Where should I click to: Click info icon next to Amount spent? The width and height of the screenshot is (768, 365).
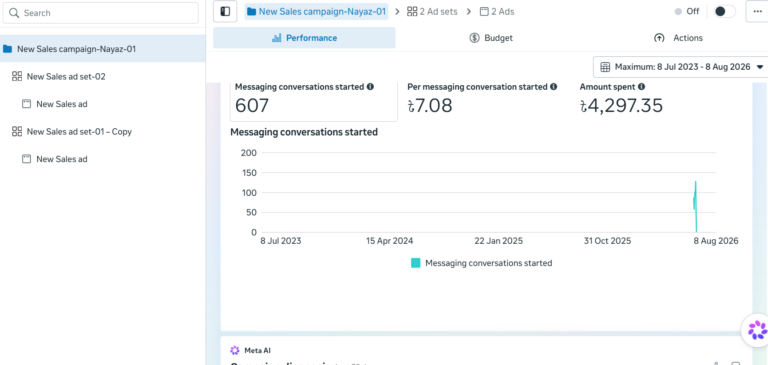coord(642,87)
